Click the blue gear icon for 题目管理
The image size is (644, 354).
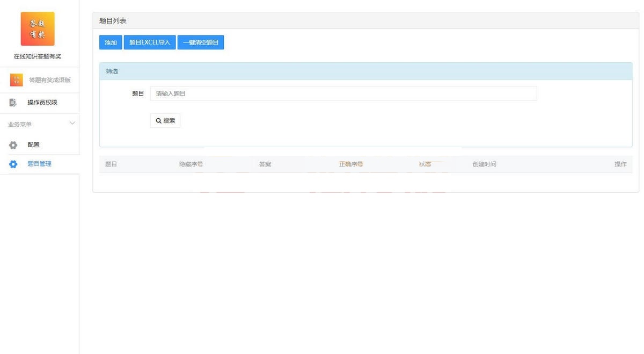coord(13,164)
